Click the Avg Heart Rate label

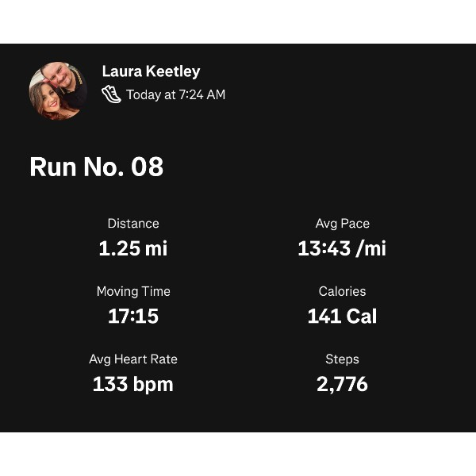[x=133, y=359]
